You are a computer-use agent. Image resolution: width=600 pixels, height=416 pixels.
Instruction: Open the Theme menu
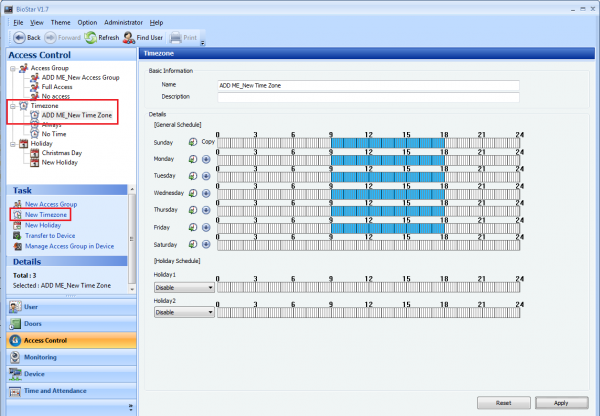pyautogui.click(x=59, y=21)
